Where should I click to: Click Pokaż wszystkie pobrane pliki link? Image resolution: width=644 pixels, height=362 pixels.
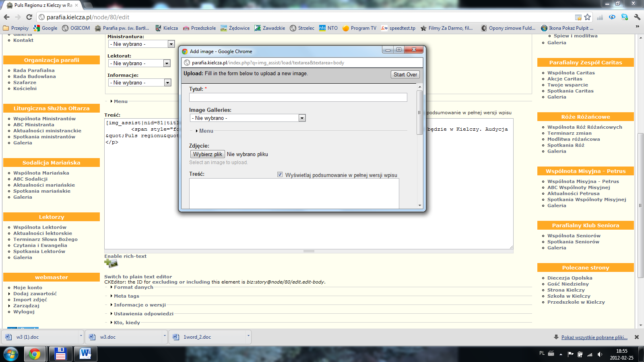(594, 337)
